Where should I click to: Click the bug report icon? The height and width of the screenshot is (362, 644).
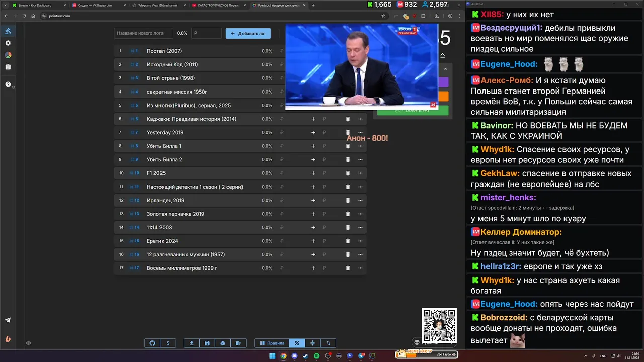click(223, 343)
